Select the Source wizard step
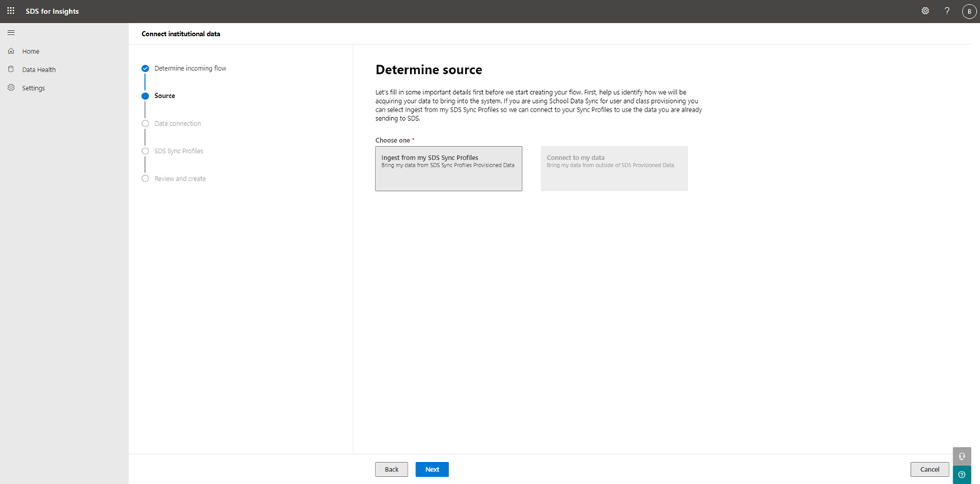Screen dimensions: 980x484 165,96
